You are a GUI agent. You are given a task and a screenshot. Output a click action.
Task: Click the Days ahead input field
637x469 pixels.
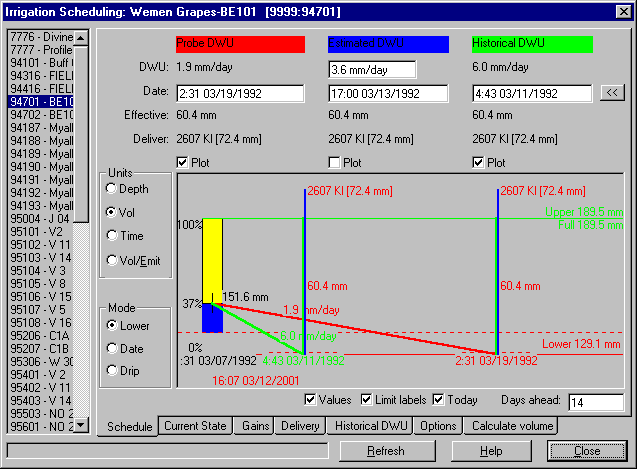596,402
